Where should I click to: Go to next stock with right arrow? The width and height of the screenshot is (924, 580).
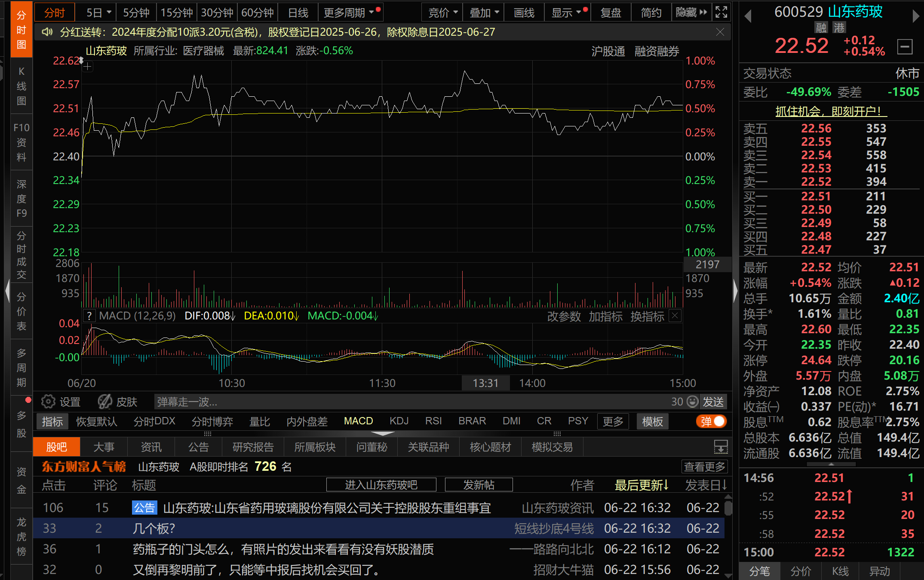coord(915,16)
